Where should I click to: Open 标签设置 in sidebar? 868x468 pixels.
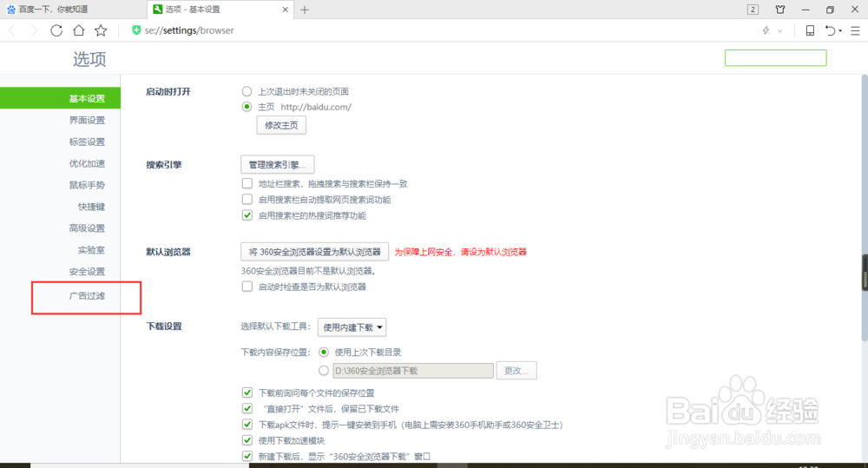click(87, 142)
